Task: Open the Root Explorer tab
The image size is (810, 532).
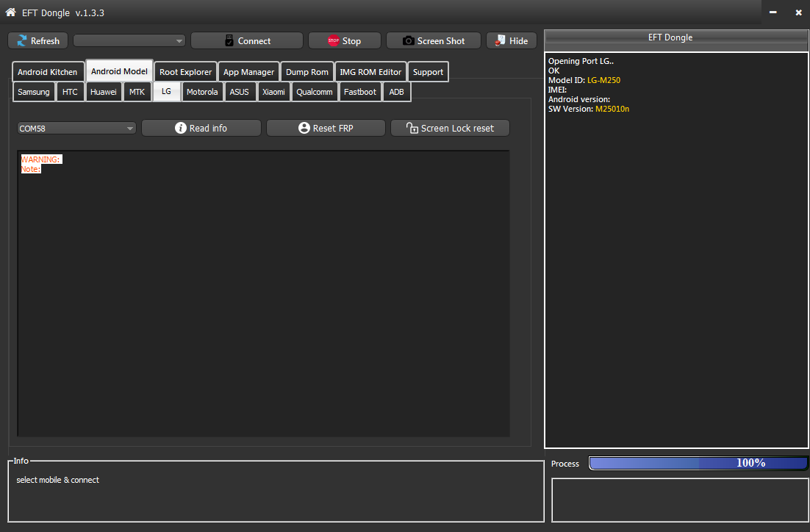Action: 185,72
